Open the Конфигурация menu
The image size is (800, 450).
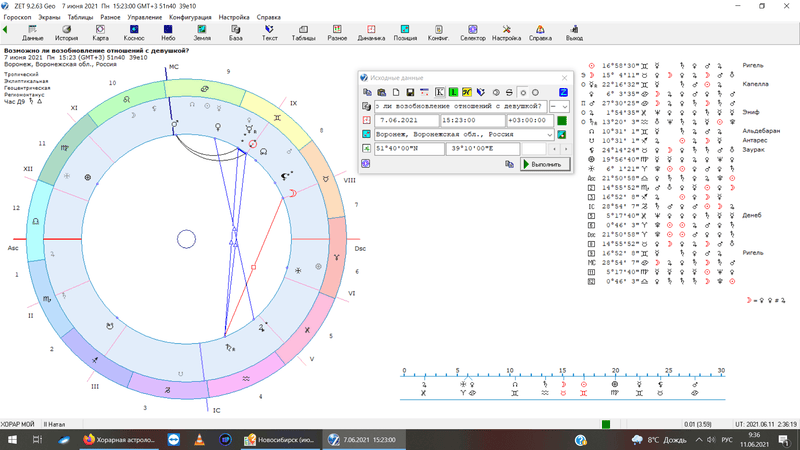point(190,18)
